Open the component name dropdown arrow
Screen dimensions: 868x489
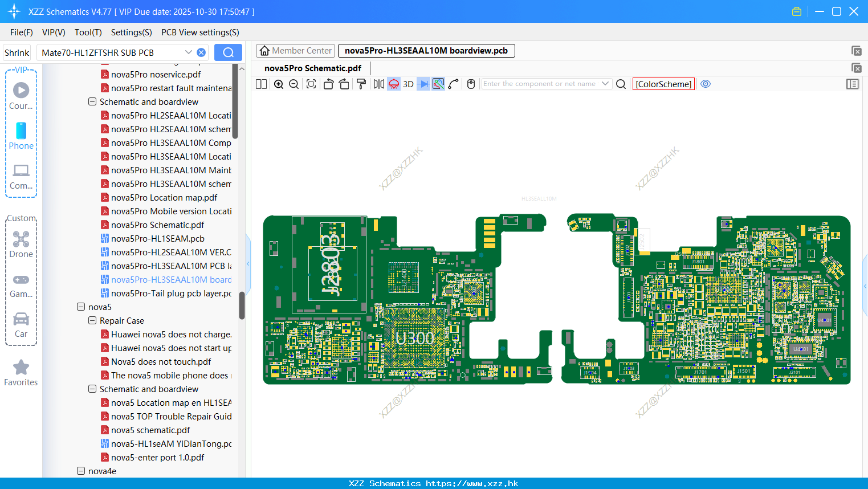(x=605, y=84)
